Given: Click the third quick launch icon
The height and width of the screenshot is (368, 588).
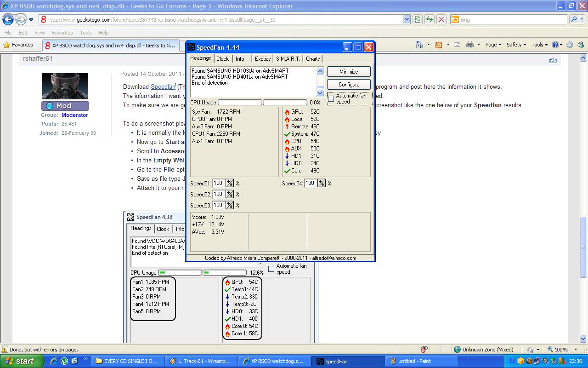Looking at the screenshot, I should point(74,361).
